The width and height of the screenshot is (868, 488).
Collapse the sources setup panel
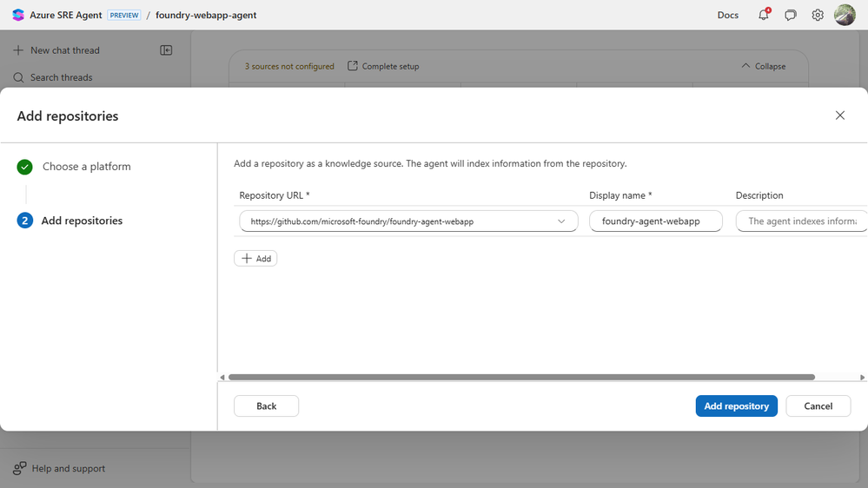pyautogui.click(x=764, y=66)
